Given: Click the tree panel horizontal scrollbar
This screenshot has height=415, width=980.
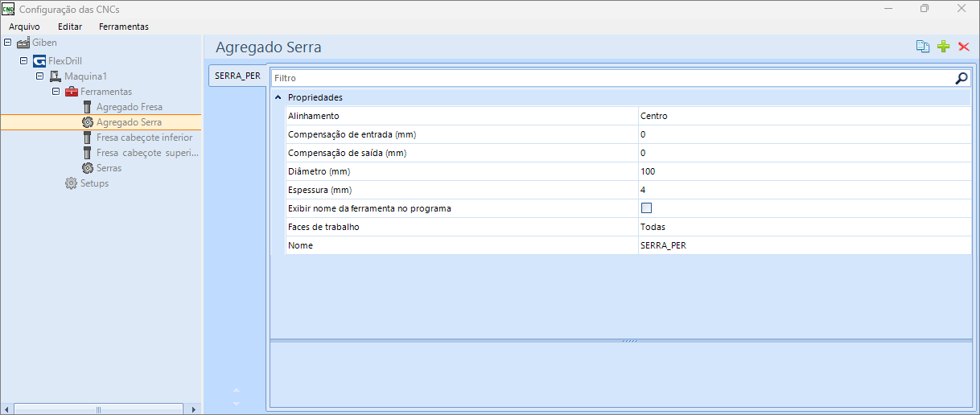Looking at the screenshot, I should click(100, 409).
